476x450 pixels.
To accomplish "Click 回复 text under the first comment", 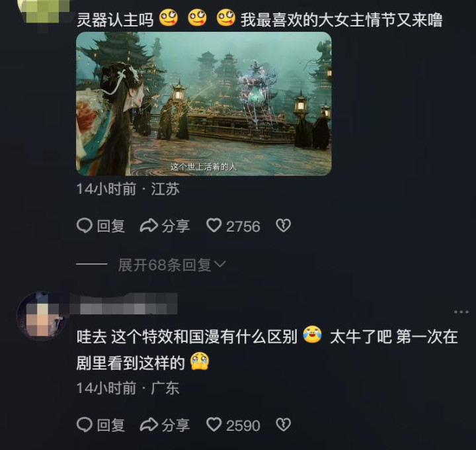I will click(x=111, y=226).
